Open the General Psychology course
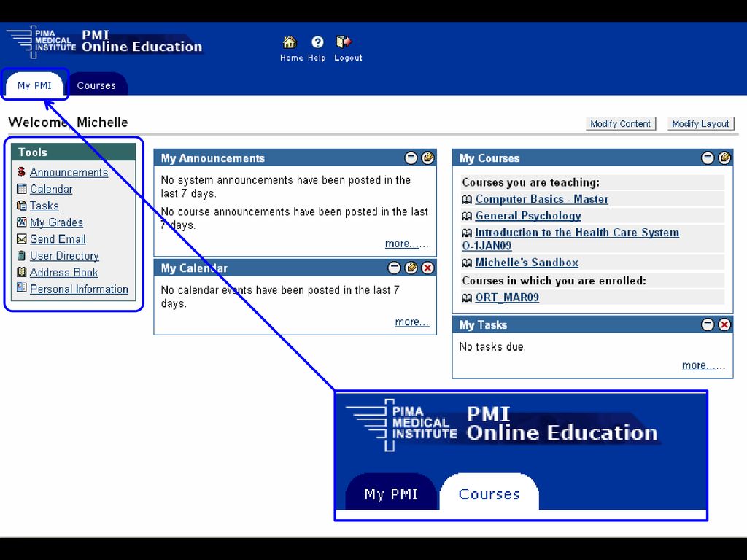Image resolution: width=747 pixels, height=560 pixels. click(528, 216)
